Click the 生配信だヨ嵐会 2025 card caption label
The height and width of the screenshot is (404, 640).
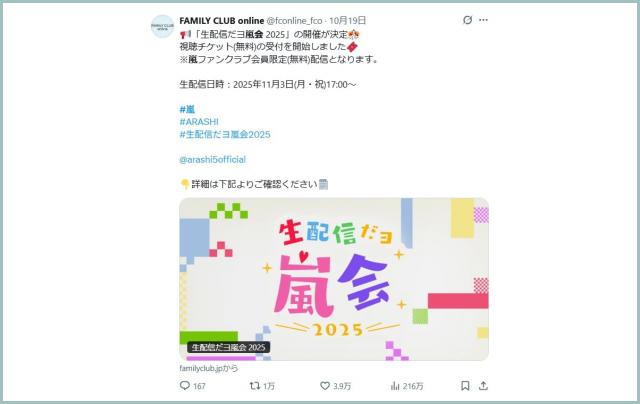(229, 347)
